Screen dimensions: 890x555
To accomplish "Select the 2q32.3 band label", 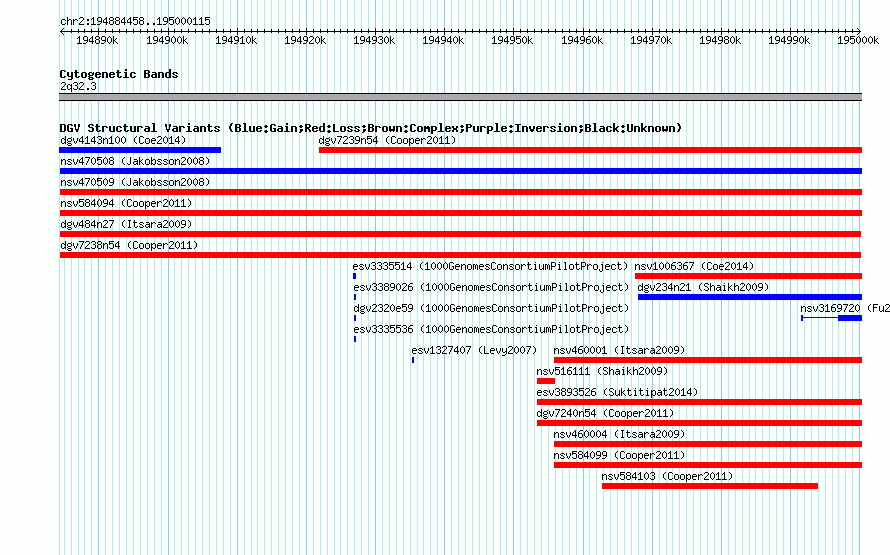I will pos(78,86).
